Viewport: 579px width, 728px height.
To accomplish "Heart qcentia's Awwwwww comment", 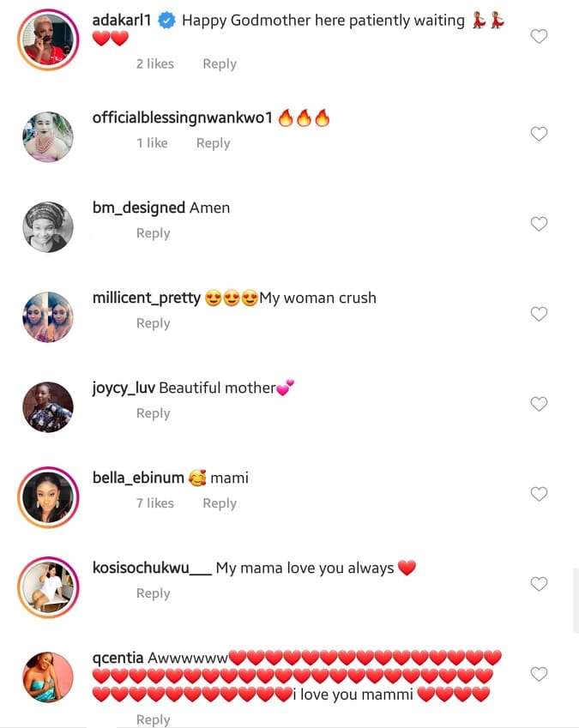I will coord(539,674).
